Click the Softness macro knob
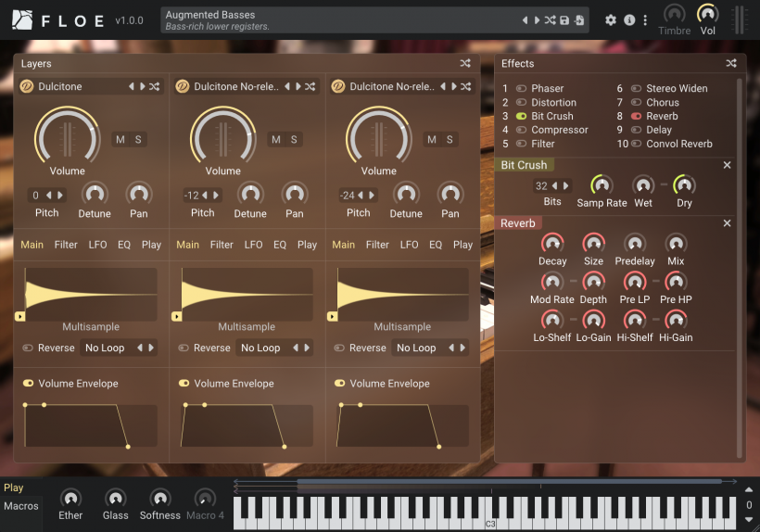This screenshot has height=532, width=760. pyautogui.click(x=160, y=498)
